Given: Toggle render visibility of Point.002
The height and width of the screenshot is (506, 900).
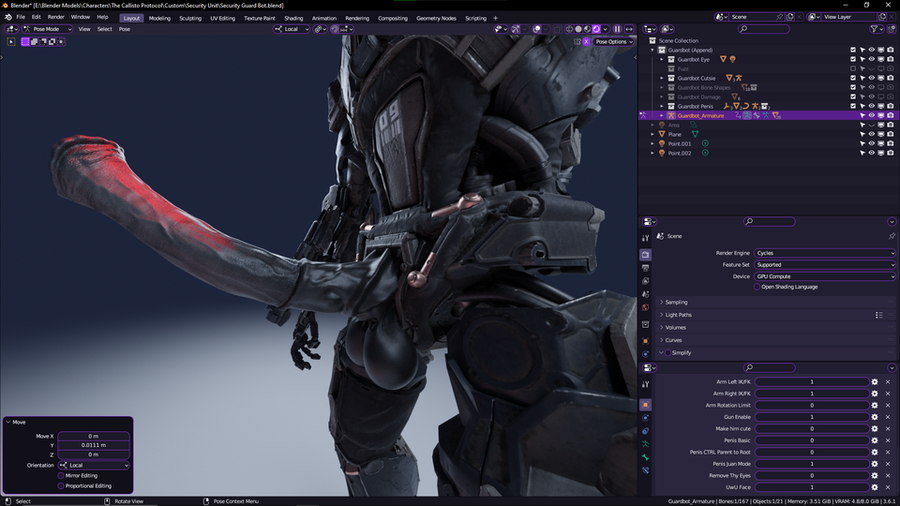Looking at the screenshot, I should coord(890,153).
